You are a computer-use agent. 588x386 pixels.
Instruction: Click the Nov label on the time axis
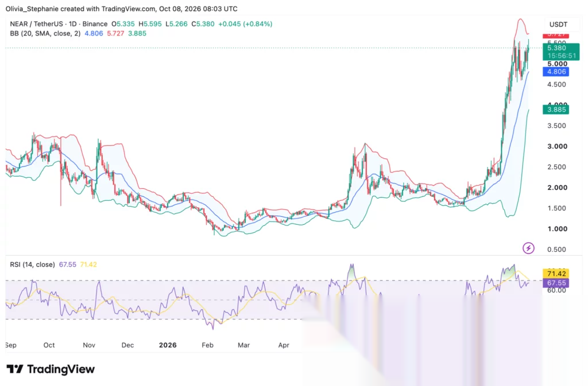tap(89, 345)
